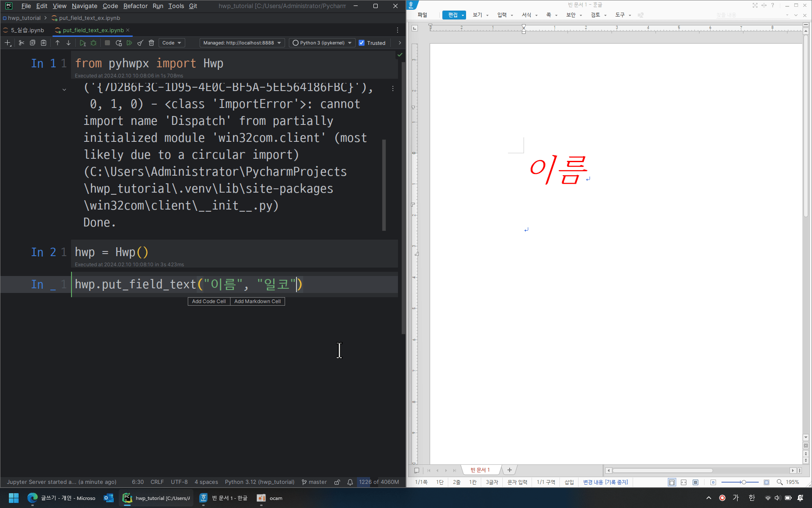This screenshot has width=812, height=508.
Task: Move the cell down with the arrow icon
Action: point(69,43)
